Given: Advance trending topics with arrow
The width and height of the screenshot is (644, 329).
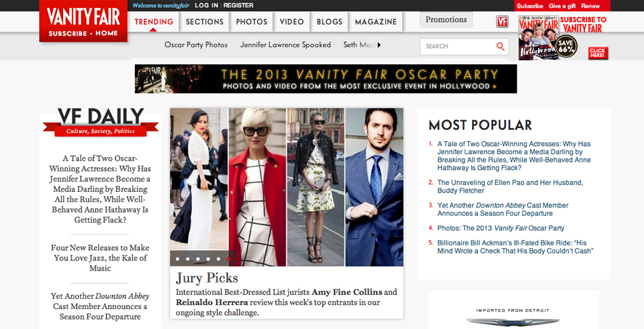Looking at the screenshot, I should (379, 45).
